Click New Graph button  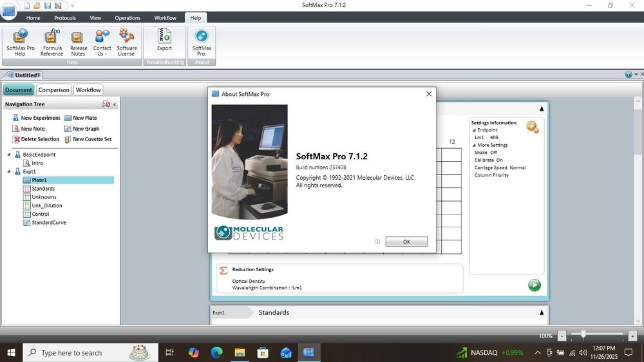[82, 129]
